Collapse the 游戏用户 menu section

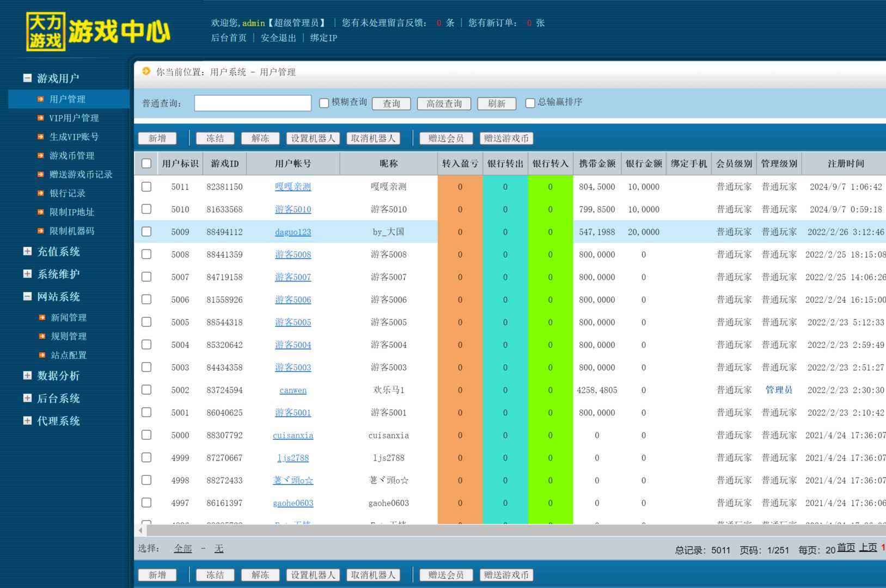tap(27, 78)
